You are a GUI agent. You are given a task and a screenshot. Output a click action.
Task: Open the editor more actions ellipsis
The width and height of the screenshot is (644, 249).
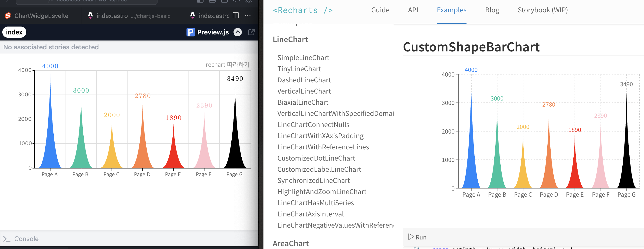point(247,16)
